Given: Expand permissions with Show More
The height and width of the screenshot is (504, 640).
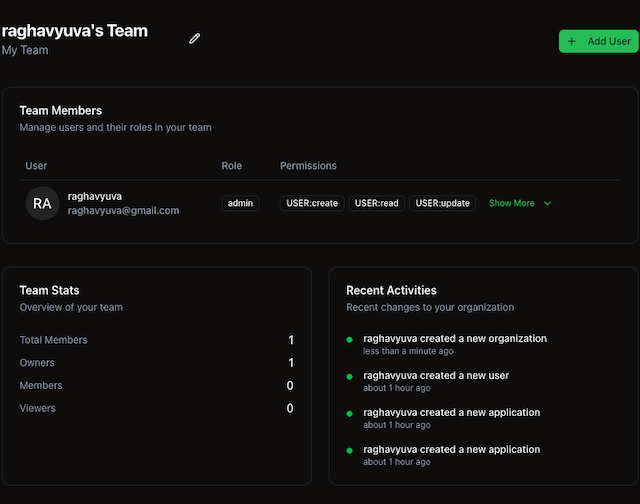Looking at the screenshot, I should coord(520,203).
